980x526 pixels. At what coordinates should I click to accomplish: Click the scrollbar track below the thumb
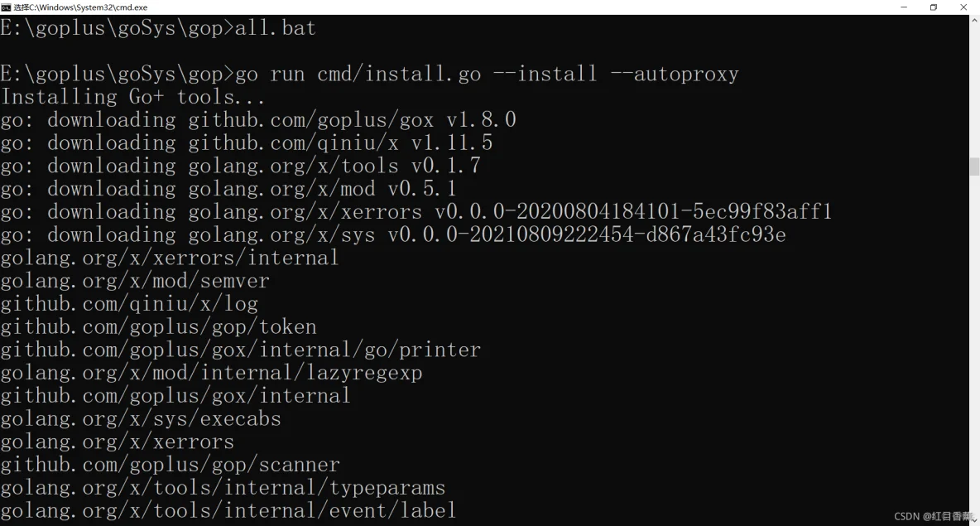974,344
